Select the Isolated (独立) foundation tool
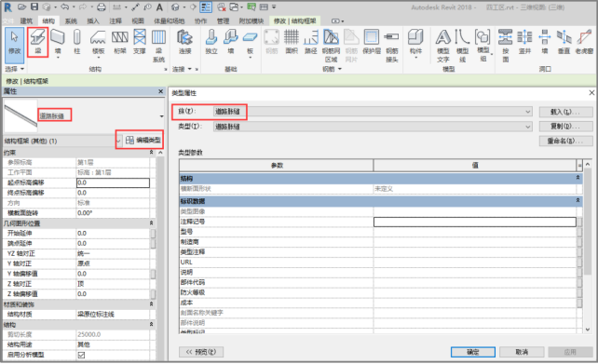 [x=211, y=42]
